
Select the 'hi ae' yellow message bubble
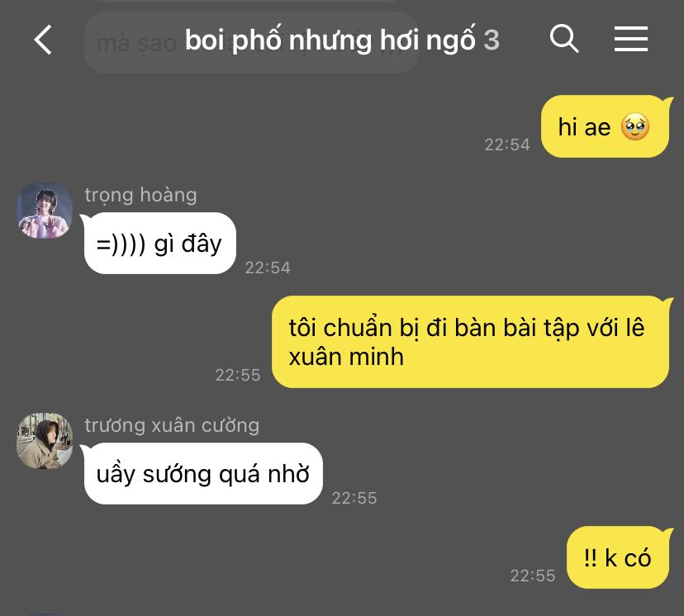605,126
